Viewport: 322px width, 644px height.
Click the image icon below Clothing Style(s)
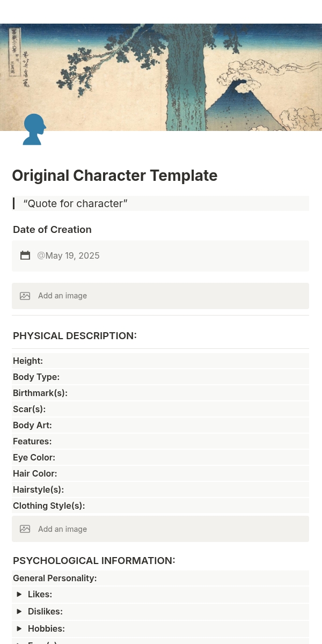tap(25, 529)
